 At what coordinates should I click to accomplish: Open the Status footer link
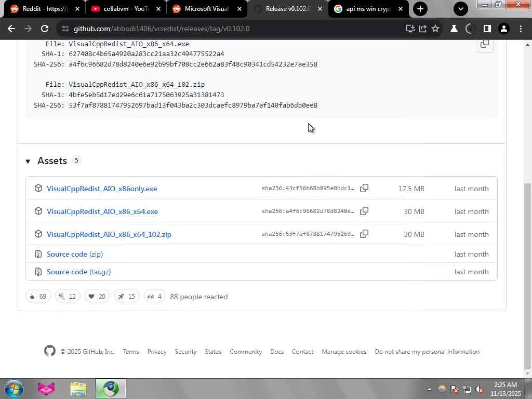[x=213, y=352]
